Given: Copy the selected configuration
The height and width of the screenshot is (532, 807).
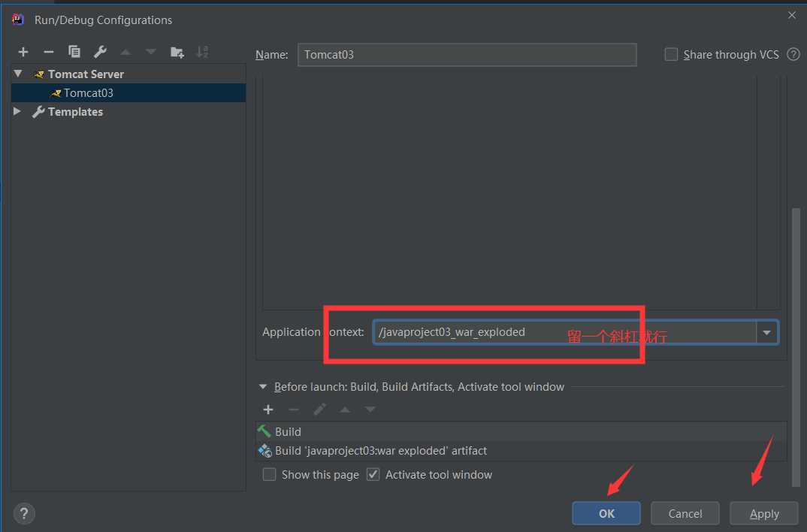Looking at the screenshot, I should (x=74, y=52).
